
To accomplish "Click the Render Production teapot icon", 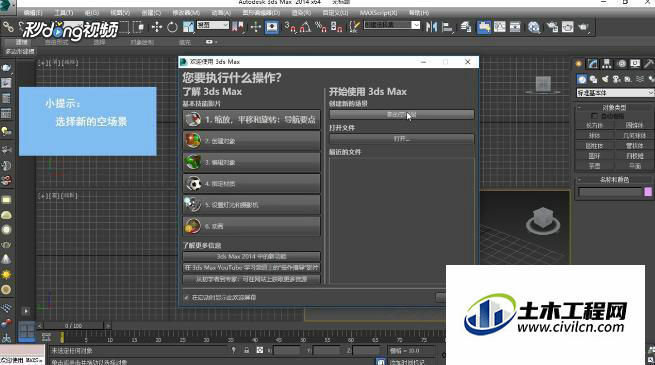I will coord(583,27).
